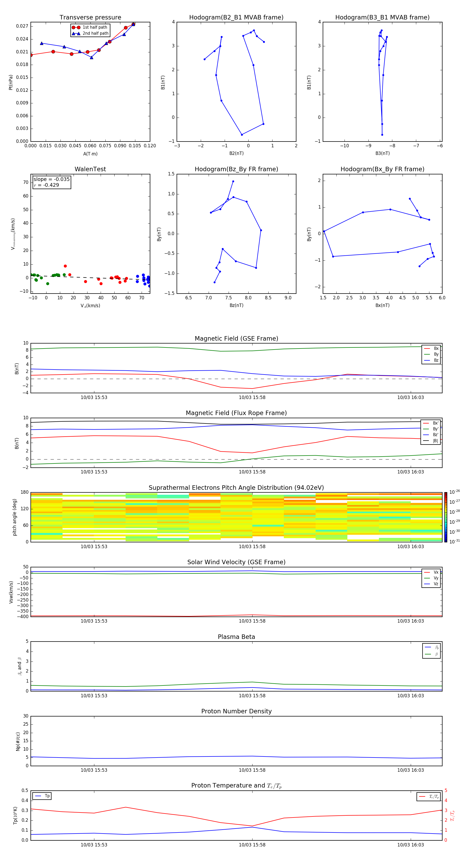Click the pitch angle color scale bar

tap(446, 517)
